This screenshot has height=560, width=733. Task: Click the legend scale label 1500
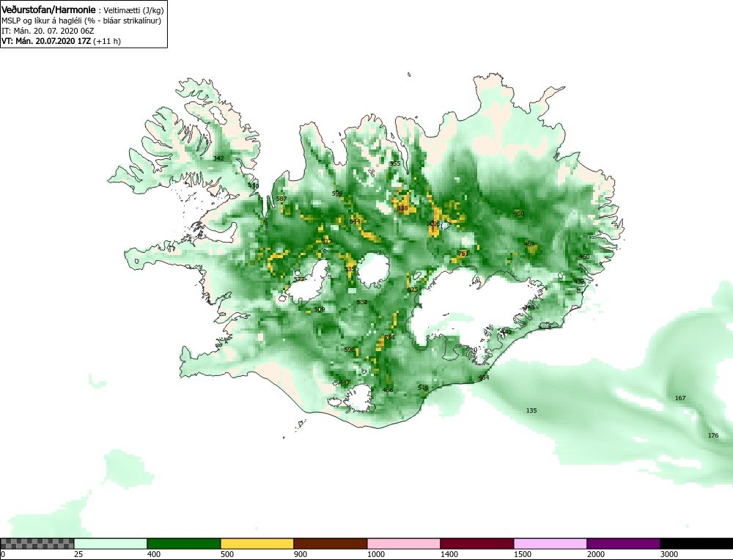click(523, 554)
